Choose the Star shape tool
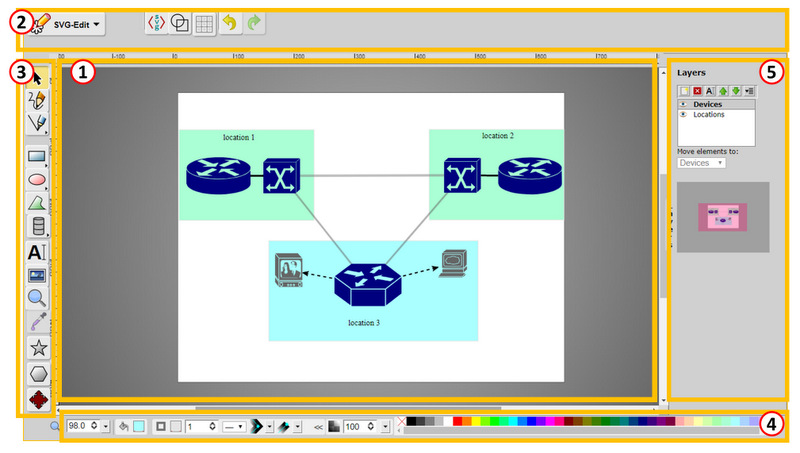The height and width of the screenshot is (453, 800). 38,347
